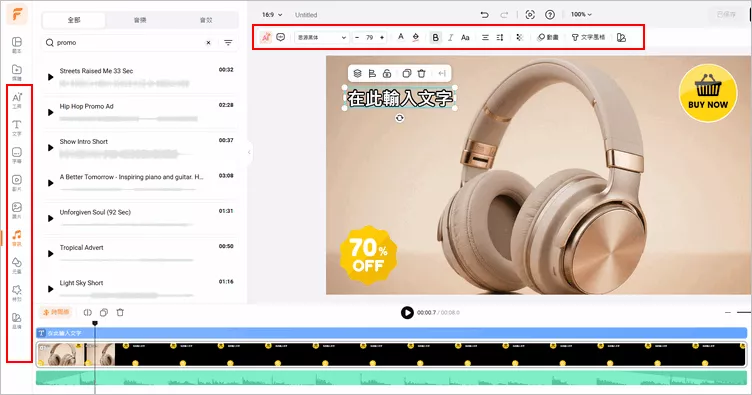Play Unforgiven Soul (92 Sec) preview

(50, 219)
